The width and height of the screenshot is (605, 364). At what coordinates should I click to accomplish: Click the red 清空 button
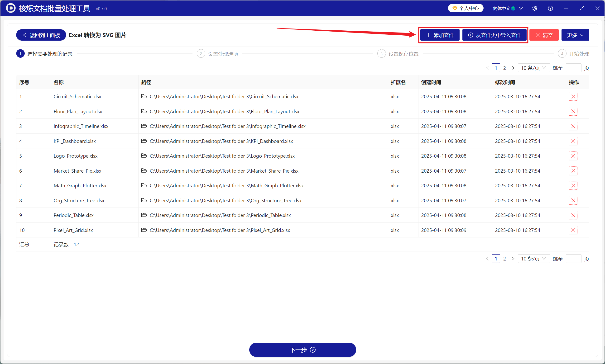point(544,35)
